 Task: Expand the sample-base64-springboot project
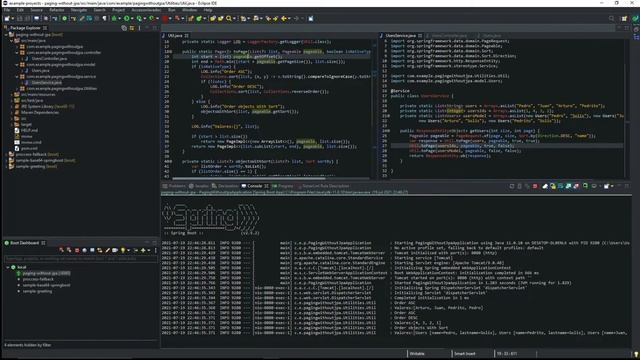pyautogui.click(x=6, y=160)
